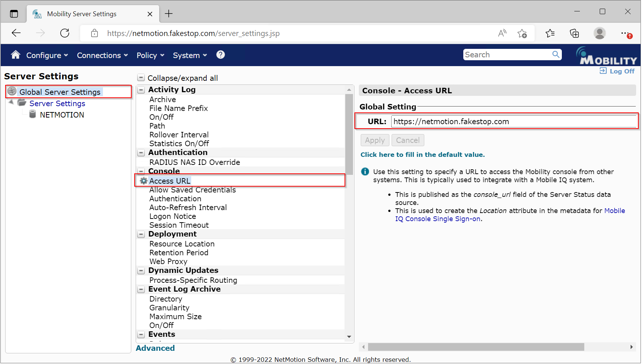Add this page to favorites star icon
The width and height of the screenshot is (642, 364).
522,33
